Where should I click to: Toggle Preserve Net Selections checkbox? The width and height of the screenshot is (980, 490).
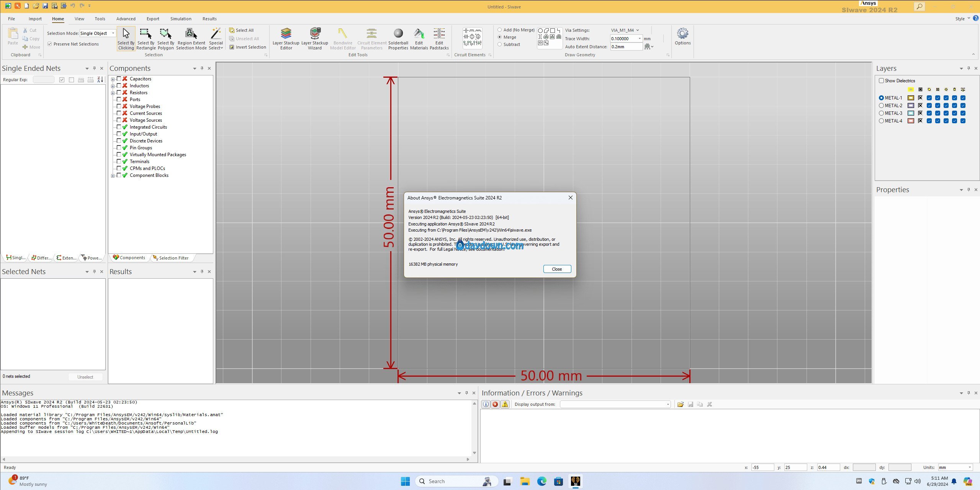pyautogui.click(x=50, y=44)
